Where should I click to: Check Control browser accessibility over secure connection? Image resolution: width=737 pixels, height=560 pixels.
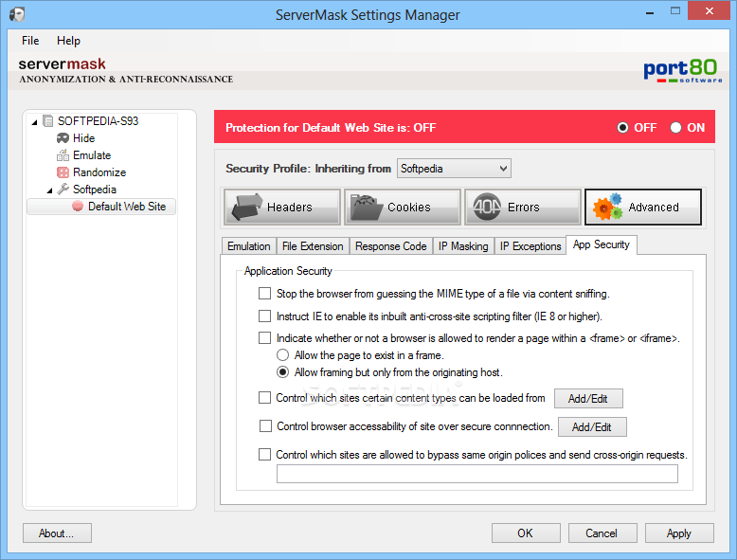point(265,426)
